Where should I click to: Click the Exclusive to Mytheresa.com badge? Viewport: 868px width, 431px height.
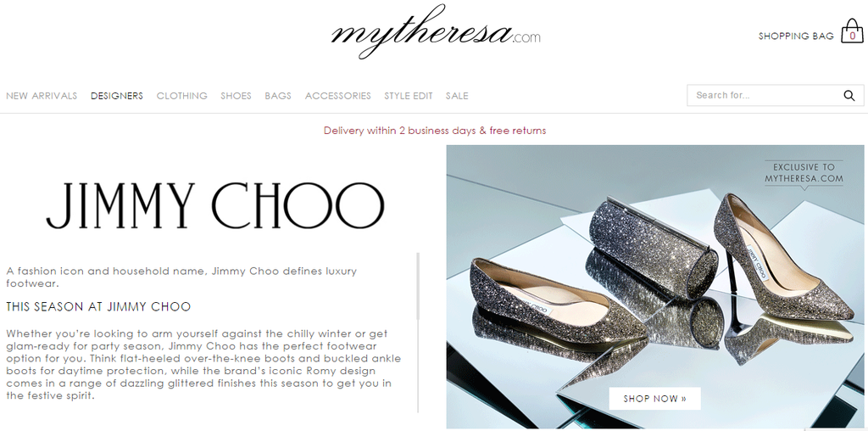coord(804,174)
